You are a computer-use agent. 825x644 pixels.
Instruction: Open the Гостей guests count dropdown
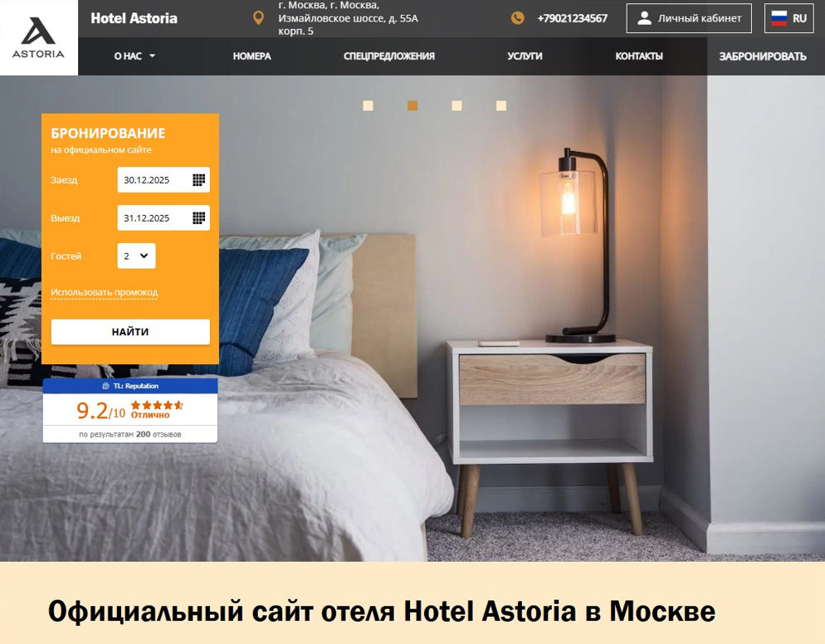136,256
